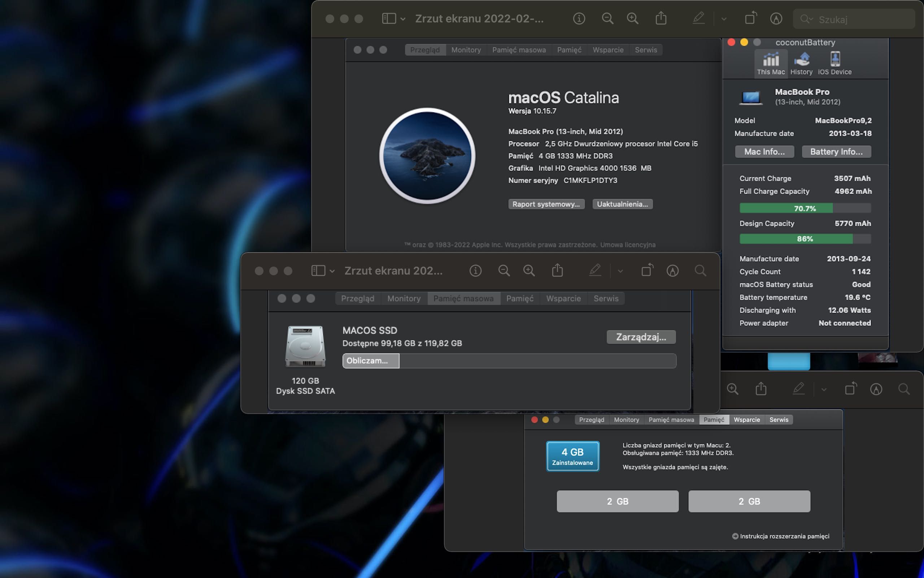
Task: Open History icon in coconutBattery
Action: [801, 63]
